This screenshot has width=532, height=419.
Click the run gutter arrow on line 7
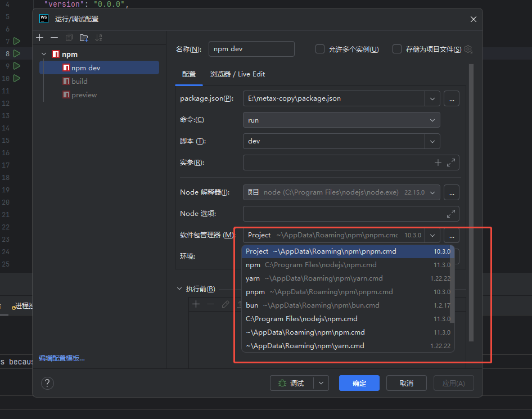[x=17, y=42]
